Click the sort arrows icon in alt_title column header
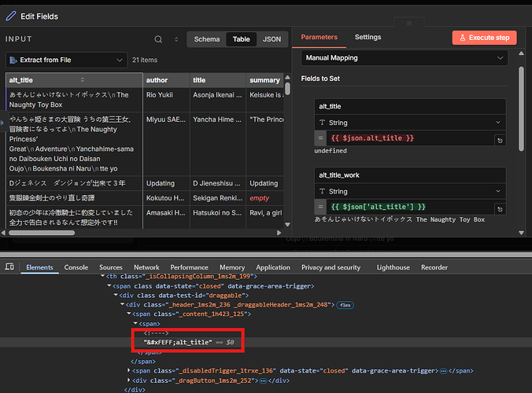 click(x=83, y=80)
